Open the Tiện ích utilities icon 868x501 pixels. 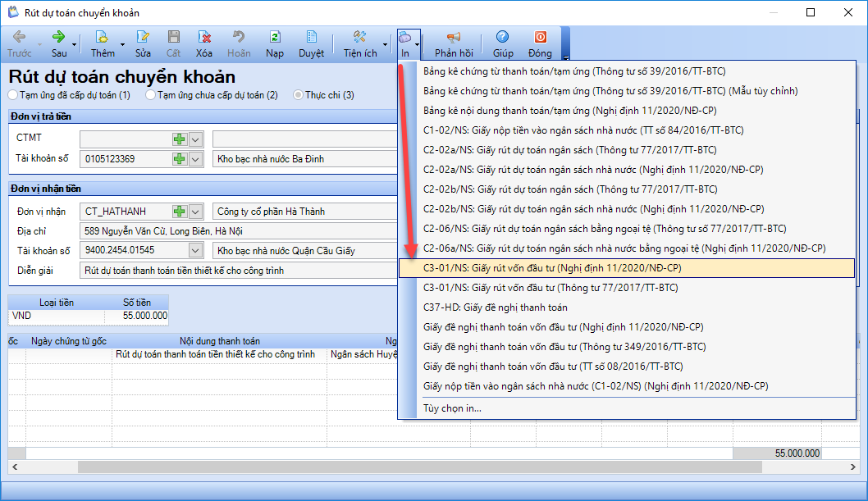click(x=359, y=37)
